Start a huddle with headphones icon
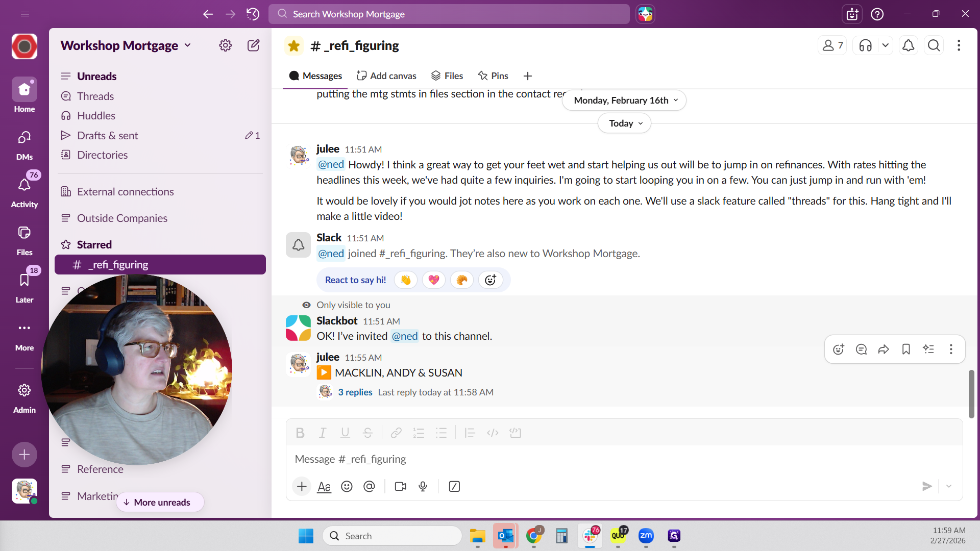Screen dimensions: 980x551 coord(865,45)
